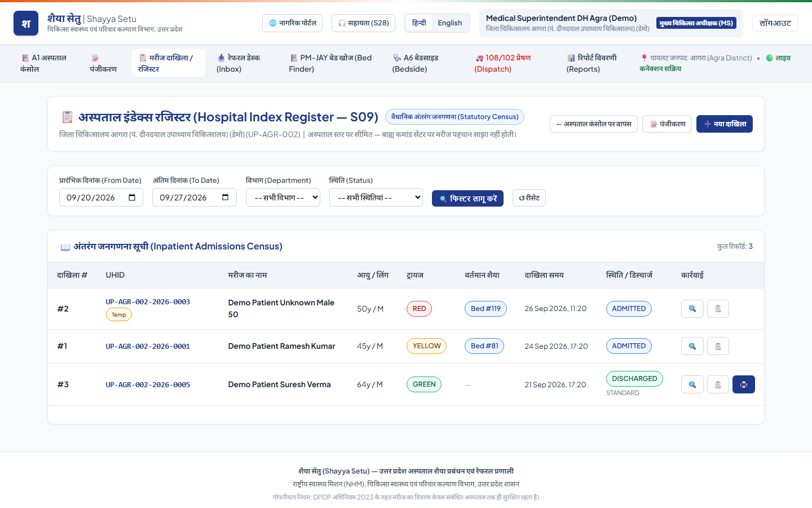Click magnifier icon in Ramesh Kumar row
This screenshot has width=812, height=508.
pos(692,346)
